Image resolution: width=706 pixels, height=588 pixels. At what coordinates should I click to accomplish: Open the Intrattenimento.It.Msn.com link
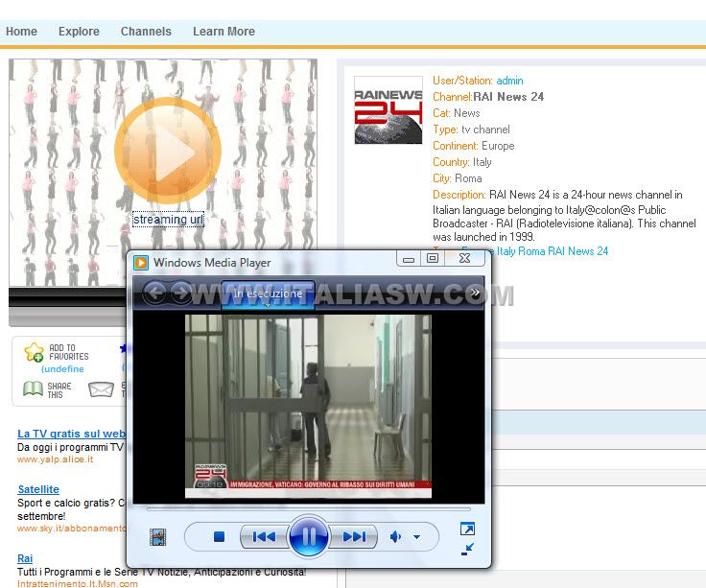click(78, 583)
